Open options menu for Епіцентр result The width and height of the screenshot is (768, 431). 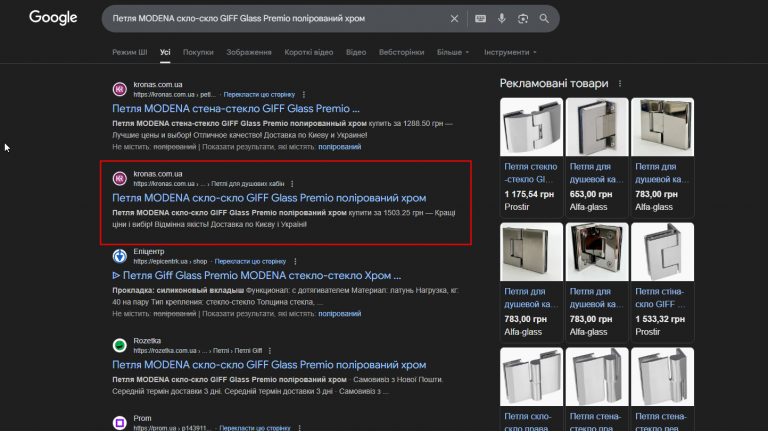295,262
